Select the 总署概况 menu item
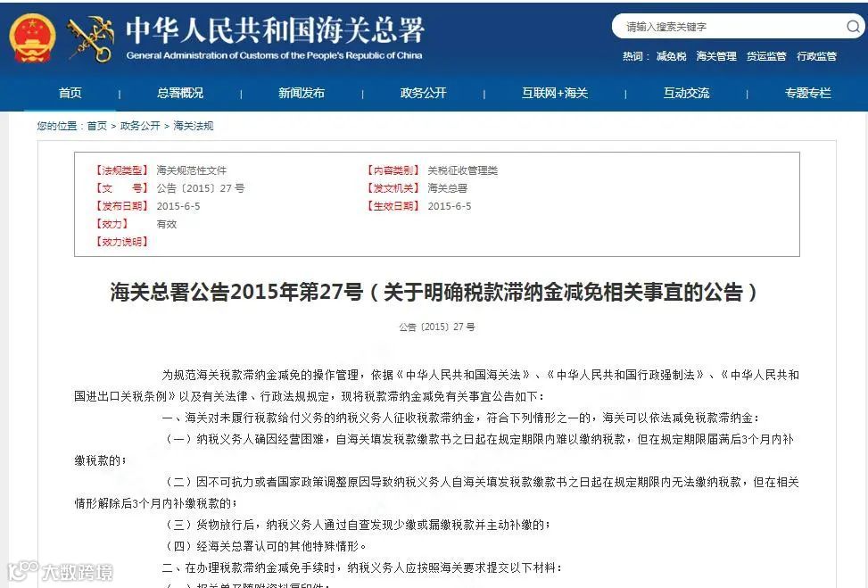 coord(178,93)
